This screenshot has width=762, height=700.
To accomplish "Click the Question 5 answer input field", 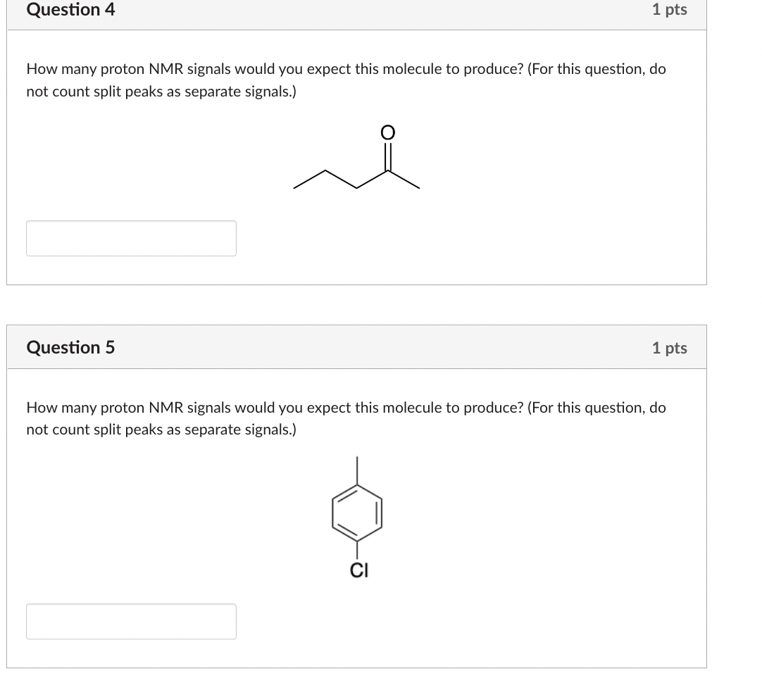I will pos(131,621).
